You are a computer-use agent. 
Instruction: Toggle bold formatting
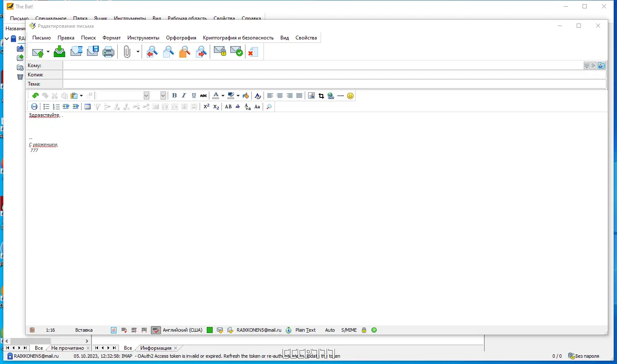click(x=174, y=96)
